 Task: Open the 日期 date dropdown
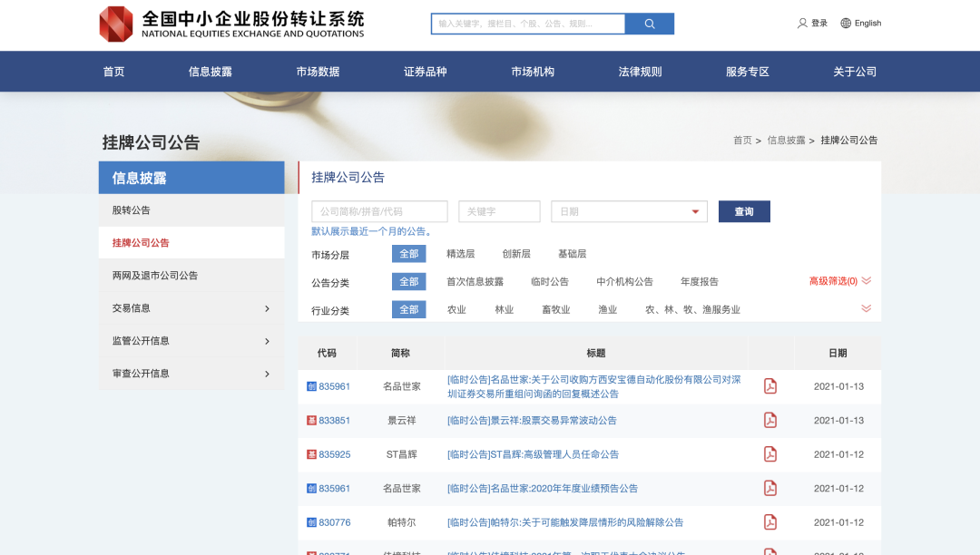pyautogui.click(x=629, y=210)
